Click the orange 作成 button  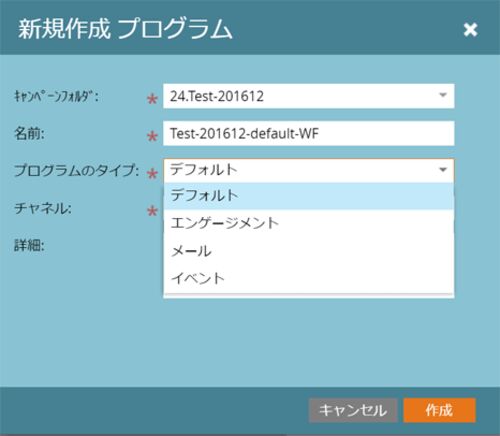click(x=439, y=410)
